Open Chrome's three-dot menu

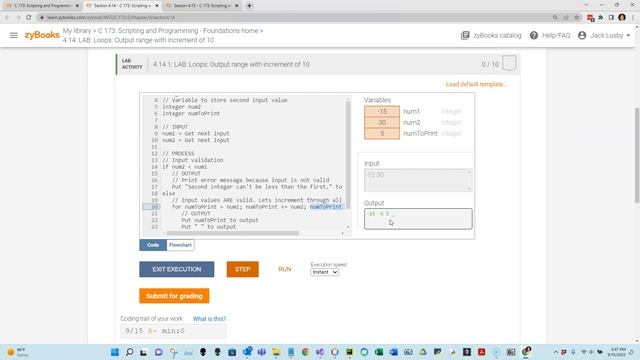pyautogui.click(x=633, y=18)
